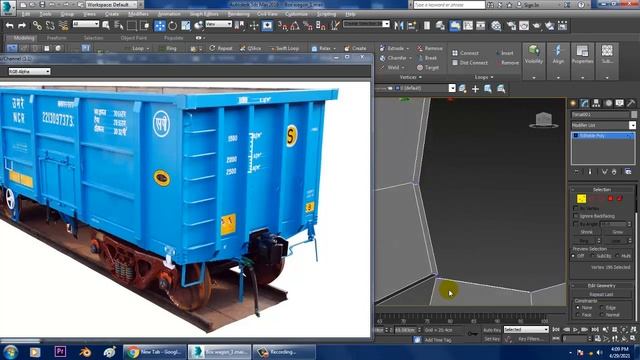
Task: Open selection filter All dropdown
Action: tap(86, 24)
